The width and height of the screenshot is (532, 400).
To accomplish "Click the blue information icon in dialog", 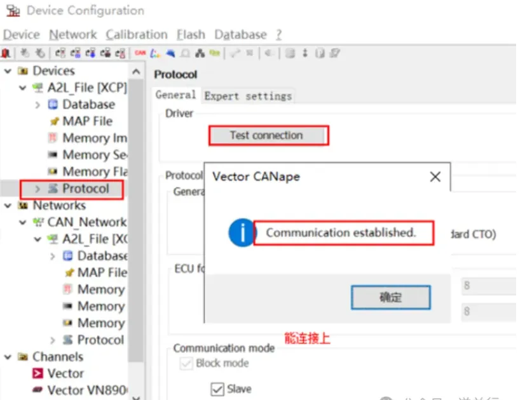I will click(242, 234).
